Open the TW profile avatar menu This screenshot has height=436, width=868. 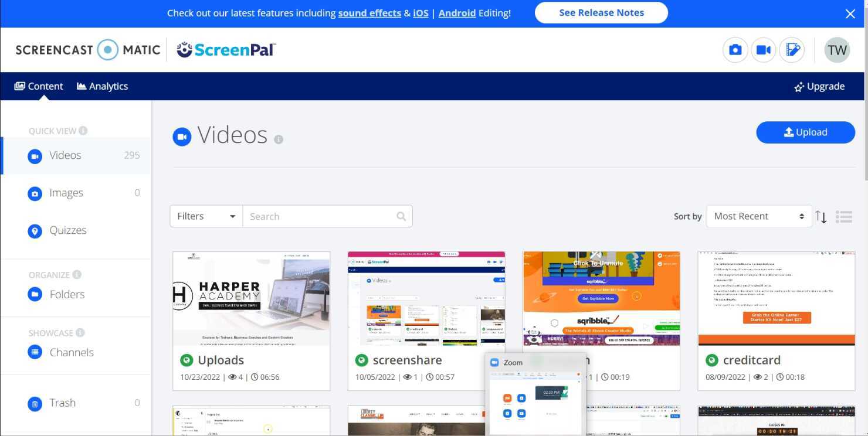tap(837, 50)
